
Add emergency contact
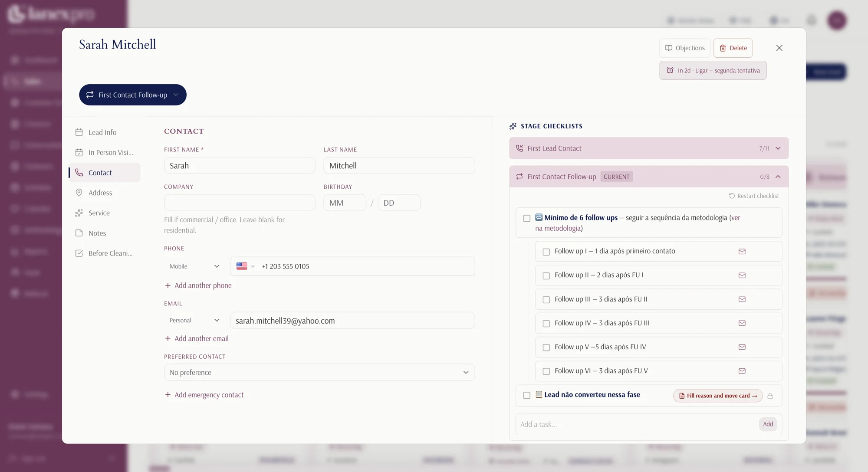click(204, 395)
